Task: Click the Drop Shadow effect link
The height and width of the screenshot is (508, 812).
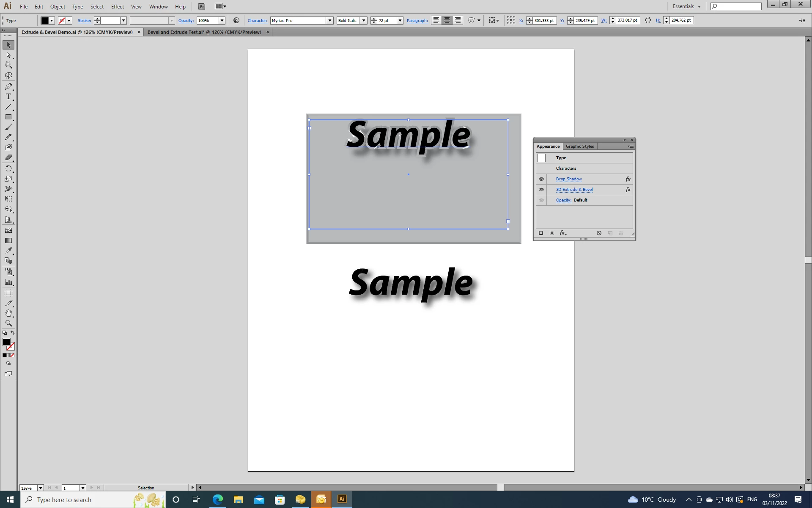Action: coord(568,179)
